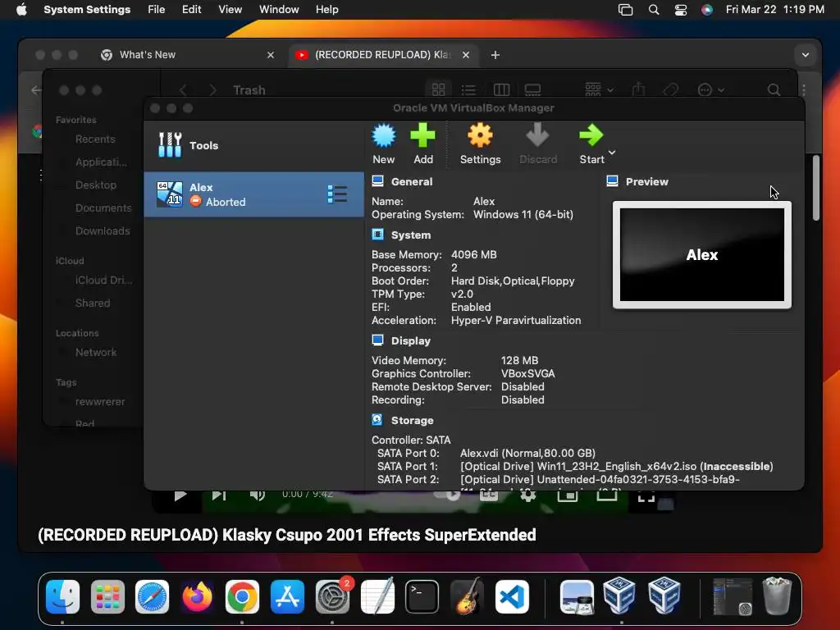
Task: Switch Finder to icon grid view
Action: (x=438, y=89)
